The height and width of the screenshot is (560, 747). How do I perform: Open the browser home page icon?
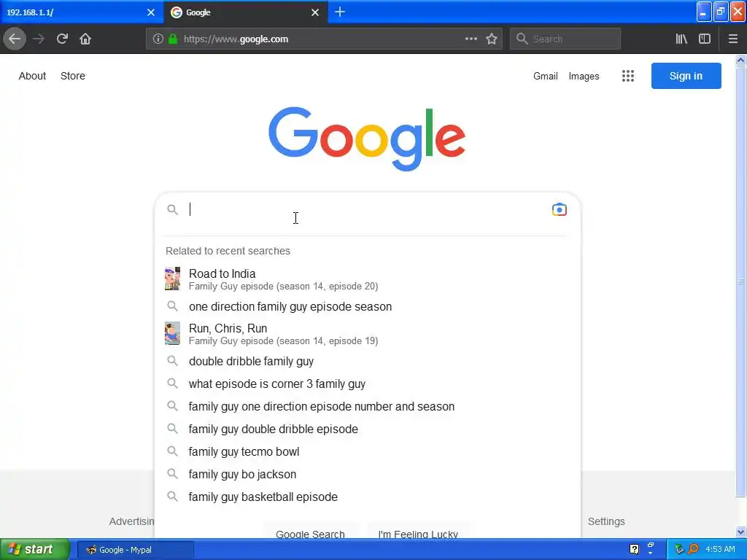tap(85, 39)
